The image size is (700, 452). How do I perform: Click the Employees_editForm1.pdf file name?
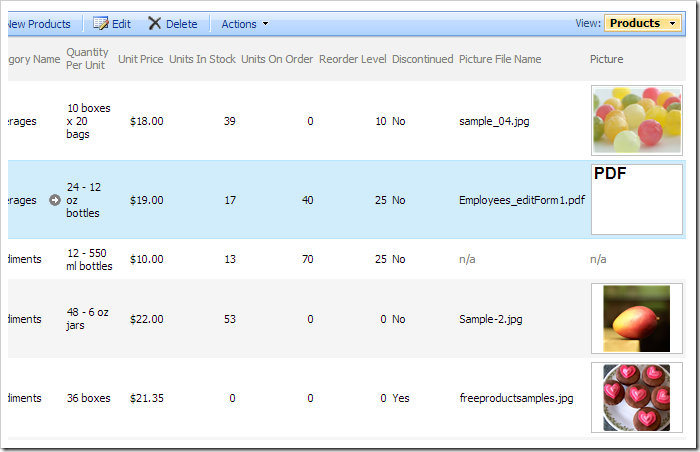[521, 200]
